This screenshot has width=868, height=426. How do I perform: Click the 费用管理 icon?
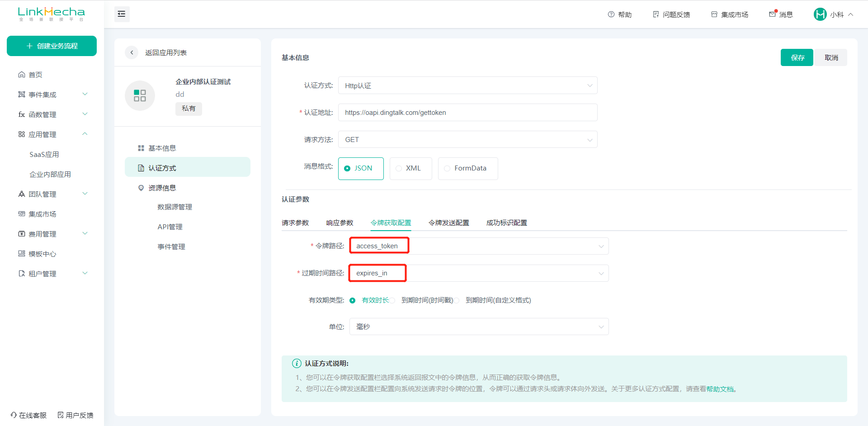click(x=22, y=234)
